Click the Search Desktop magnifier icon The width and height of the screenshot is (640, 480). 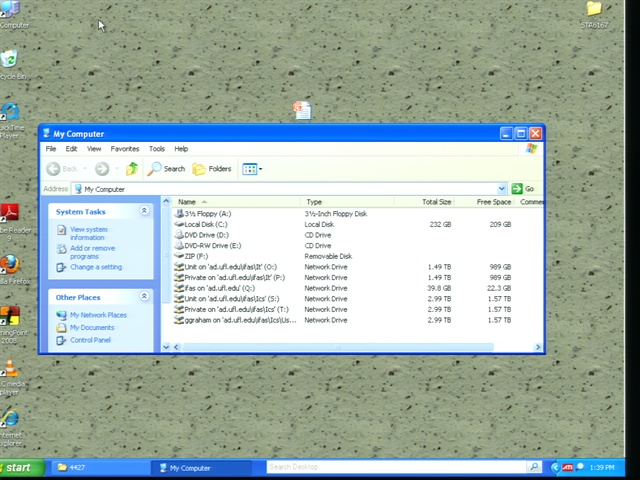533,467
